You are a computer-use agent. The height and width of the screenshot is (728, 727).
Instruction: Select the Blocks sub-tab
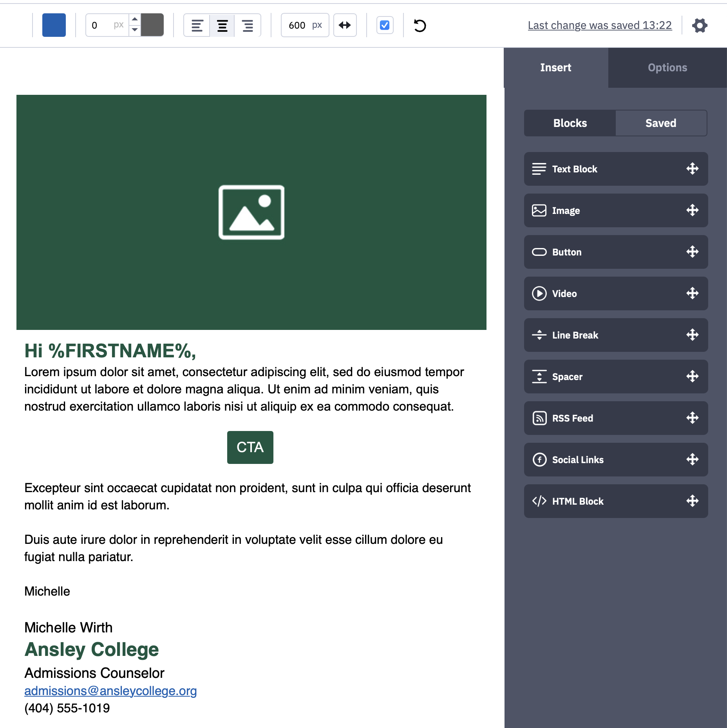coord(570,123)
